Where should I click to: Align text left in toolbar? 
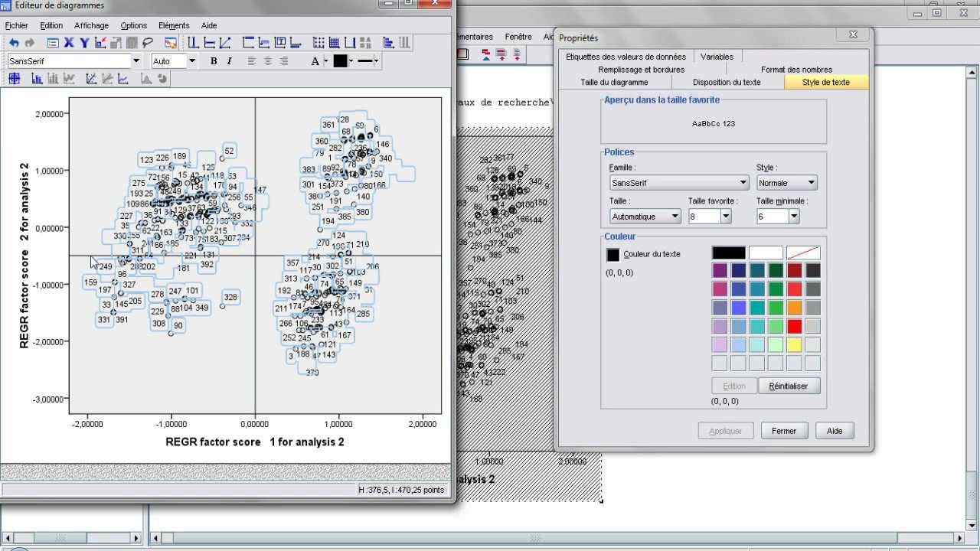pos(252,61)
